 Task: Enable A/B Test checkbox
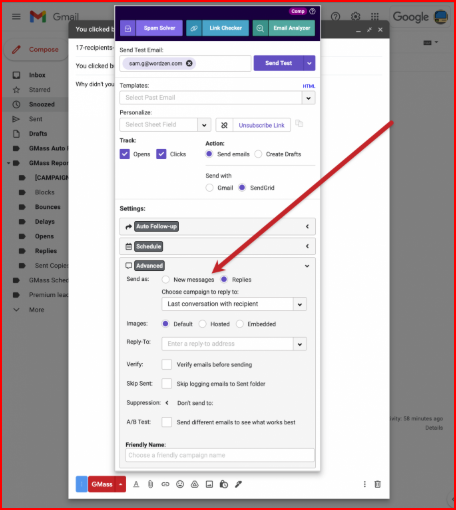[x=167, y=422]
